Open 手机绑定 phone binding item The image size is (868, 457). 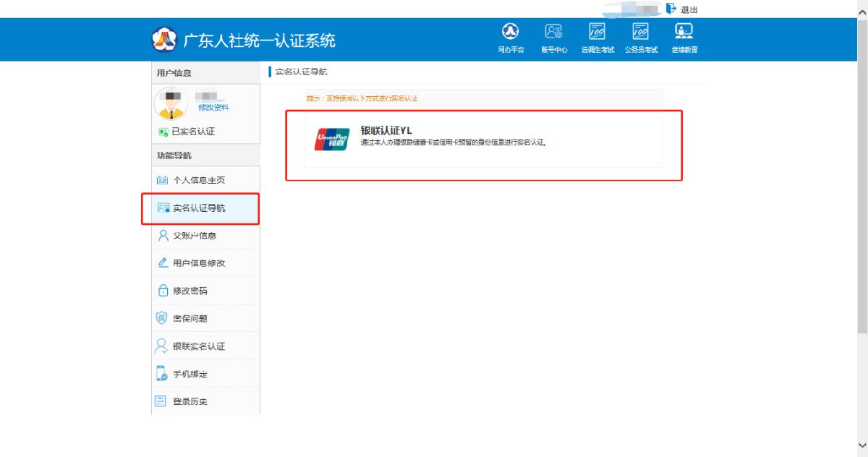coord(190,374)
